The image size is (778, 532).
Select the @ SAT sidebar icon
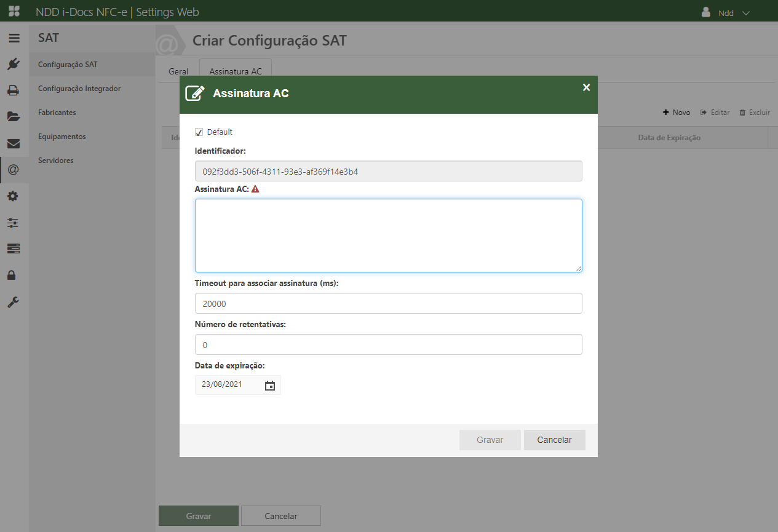click(x=14, y=170)
